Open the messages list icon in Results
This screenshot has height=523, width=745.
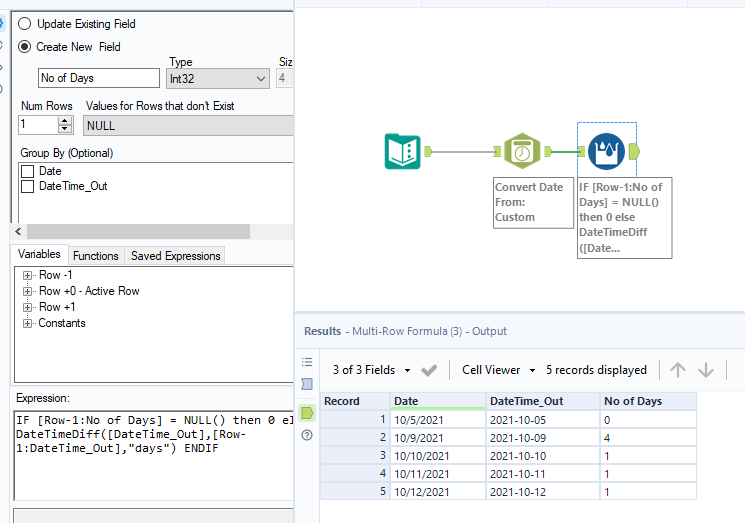pos(307,362)
